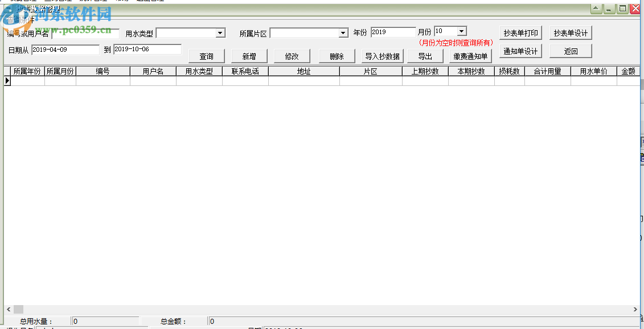Open the 缴费通知单 payment notice
644x329 pixels.
[x=471, y=56]
